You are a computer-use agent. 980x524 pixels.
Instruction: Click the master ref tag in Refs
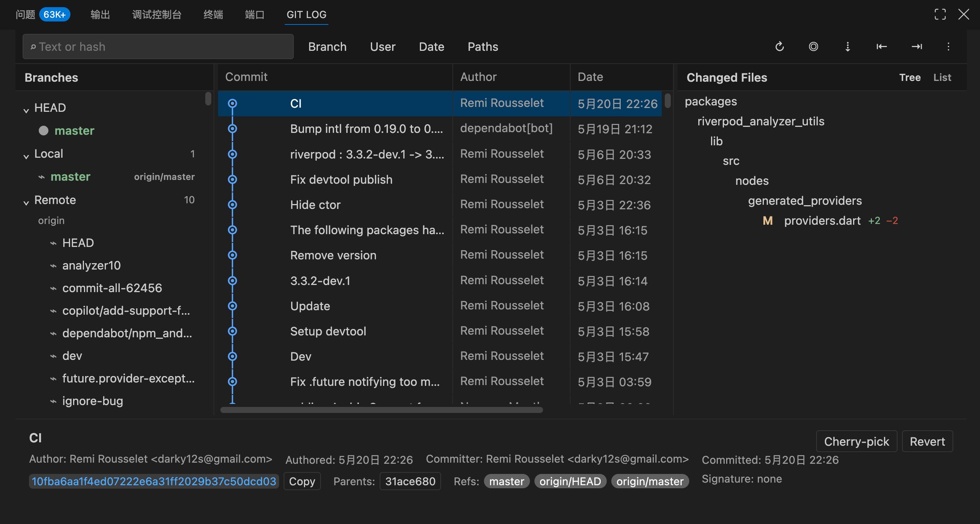tap(506, 481)
